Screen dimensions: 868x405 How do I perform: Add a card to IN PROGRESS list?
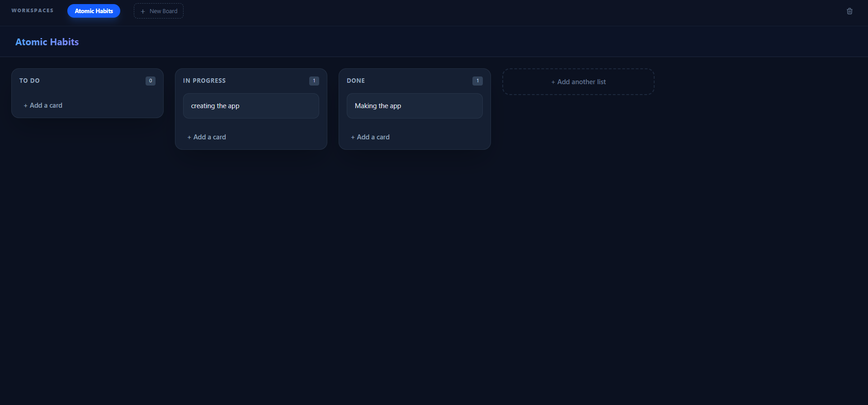pos(207,137)
